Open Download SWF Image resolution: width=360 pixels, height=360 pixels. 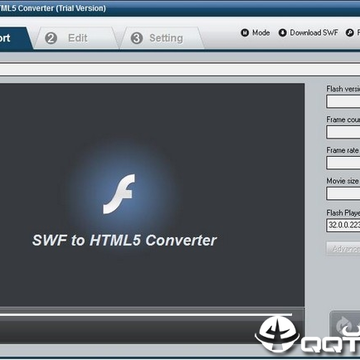(x=308, y=33)
